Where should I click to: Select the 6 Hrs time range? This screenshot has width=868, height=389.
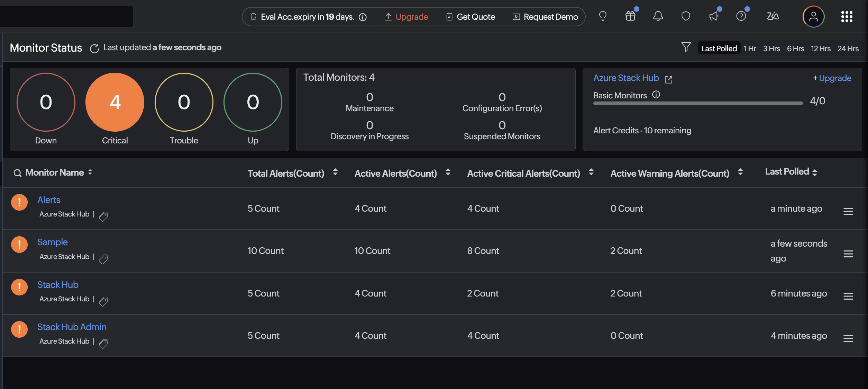(x=795, y=48)
